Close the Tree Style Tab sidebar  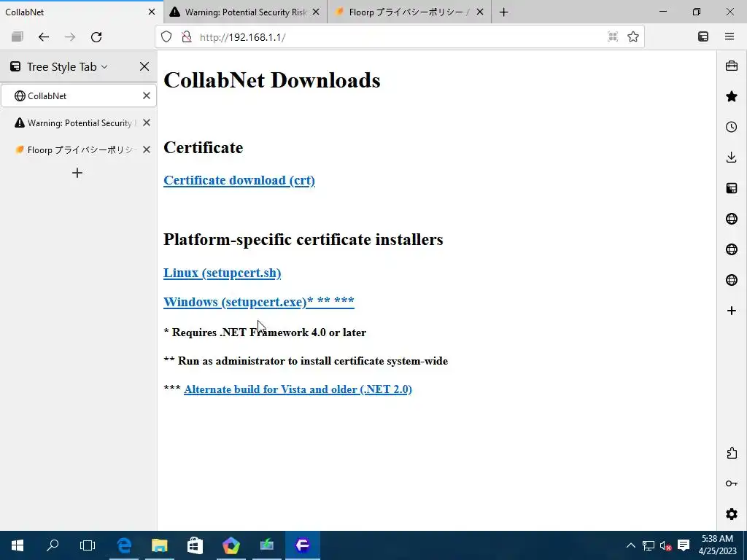(x=144, y=66)
